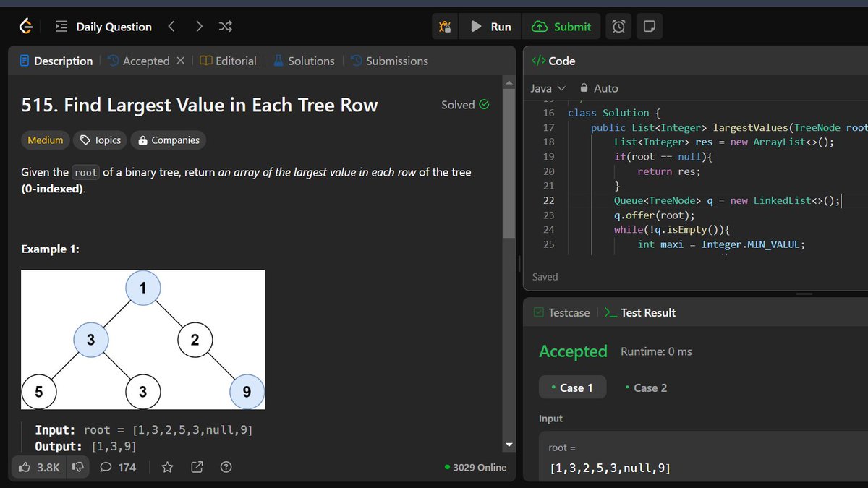Click the debugger bug icon
The height and width of the screenshot is (488, 868).
pos(445,27)
